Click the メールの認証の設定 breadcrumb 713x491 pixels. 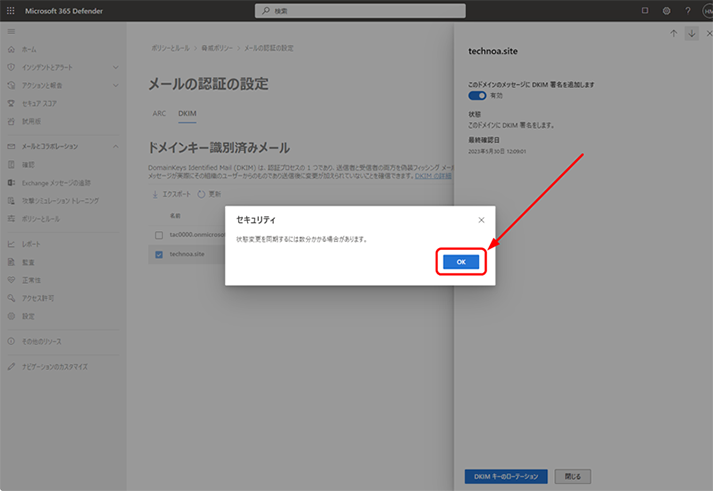coord(269,48)
